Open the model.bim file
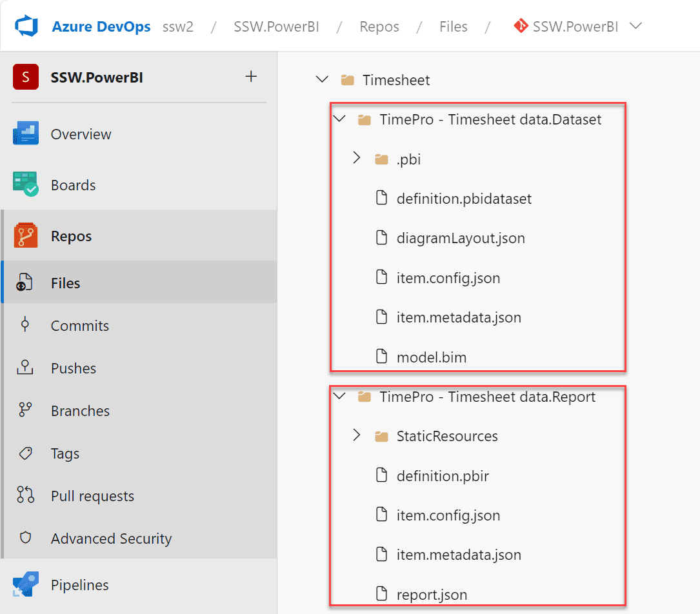 [x=431, y=357]
